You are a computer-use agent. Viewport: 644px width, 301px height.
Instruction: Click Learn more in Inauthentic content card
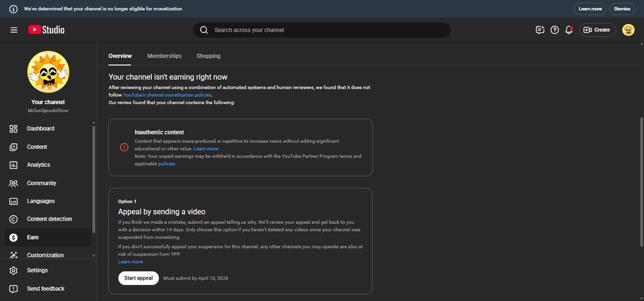(206, 149)
